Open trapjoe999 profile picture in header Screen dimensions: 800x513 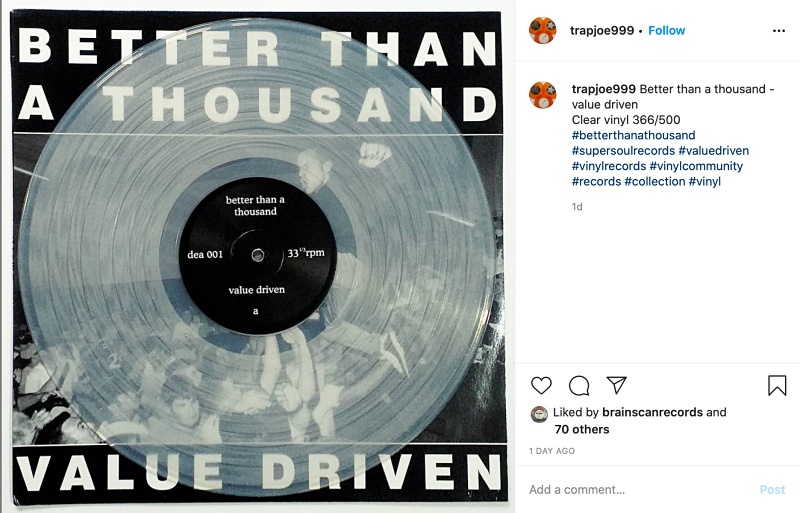[x=543, y=31]
